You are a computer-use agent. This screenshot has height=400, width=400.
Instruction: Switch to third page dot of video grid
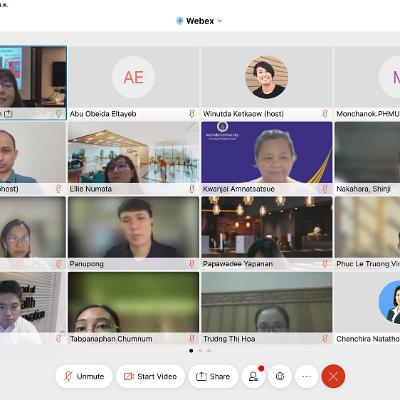[x=209, y=351]
